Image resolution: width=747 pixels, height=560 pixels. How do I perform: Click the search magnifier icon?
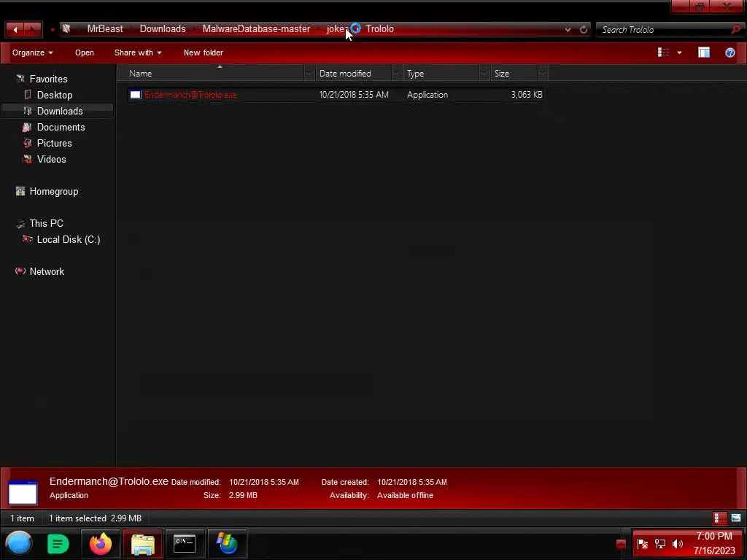point(736,29)
